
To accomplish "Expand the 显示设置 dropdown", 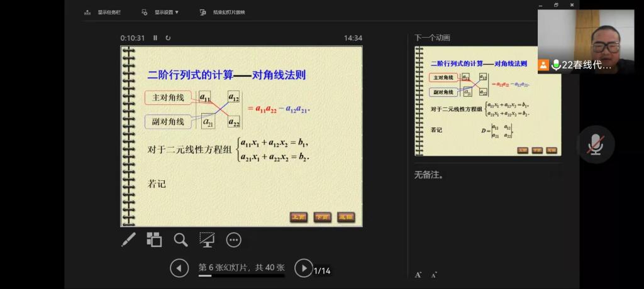I will (x=161, y=12).
